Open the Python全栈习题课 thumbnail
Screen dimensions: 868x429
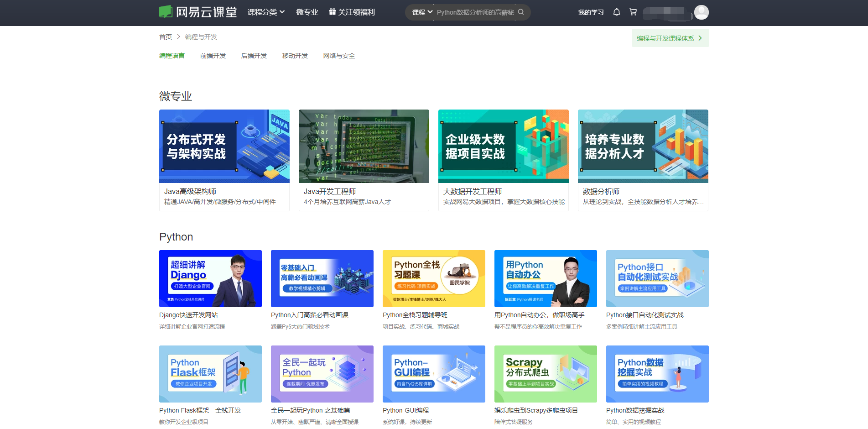[434, 278]
